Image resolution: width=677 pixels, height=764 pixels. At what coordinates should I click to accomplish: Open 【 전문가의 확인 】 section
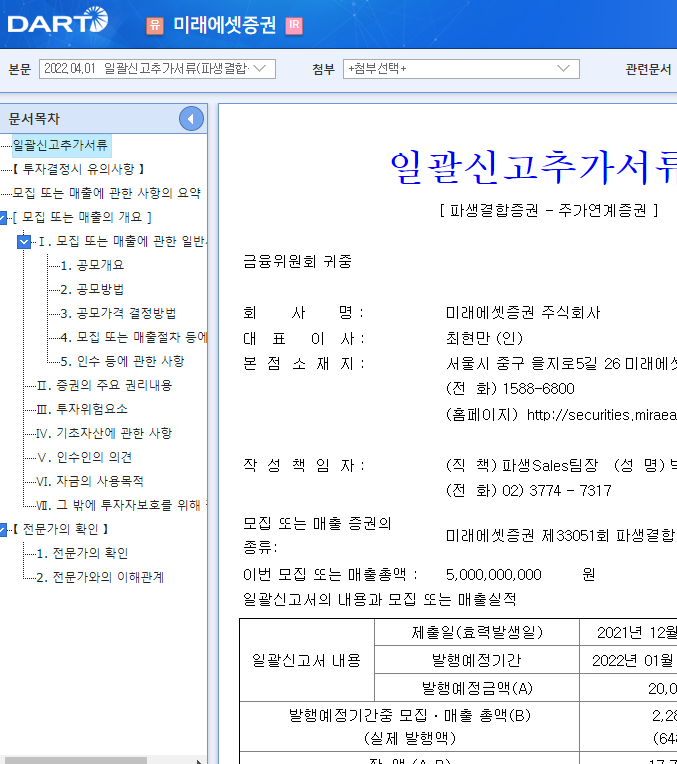click(60, 529)
